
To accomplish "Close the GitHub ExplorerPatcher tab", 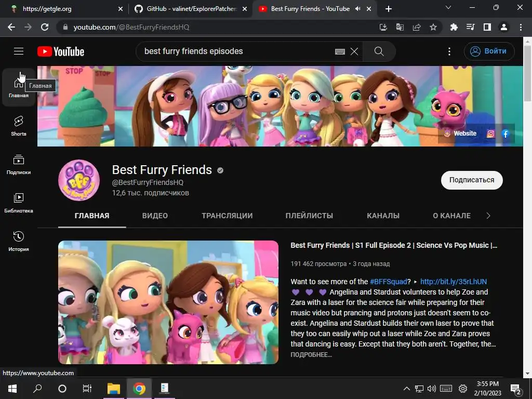I will coord(245,9).
